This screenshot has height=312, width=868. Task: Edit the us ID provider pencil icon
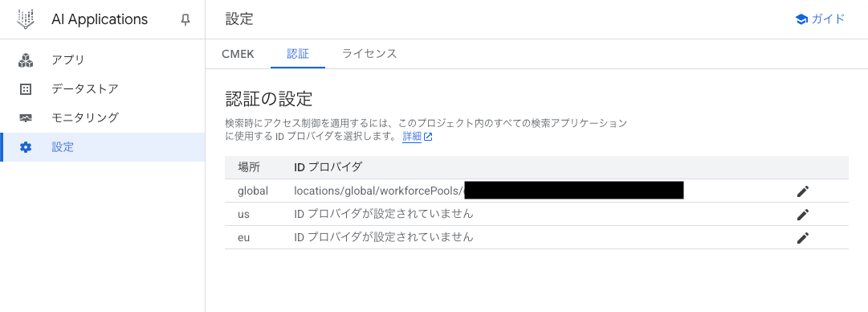click(x=803, y=215)
